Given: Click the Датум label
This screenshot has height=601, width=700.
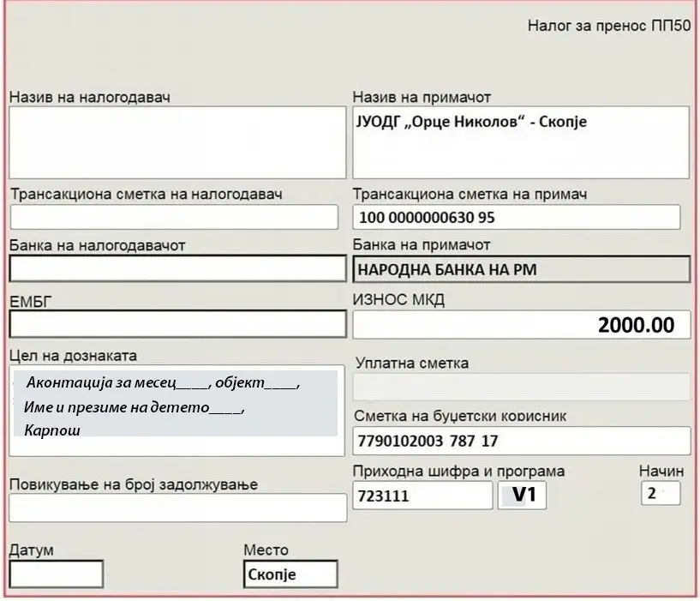Looking at the screenshot, I should [x=31, y=550].
